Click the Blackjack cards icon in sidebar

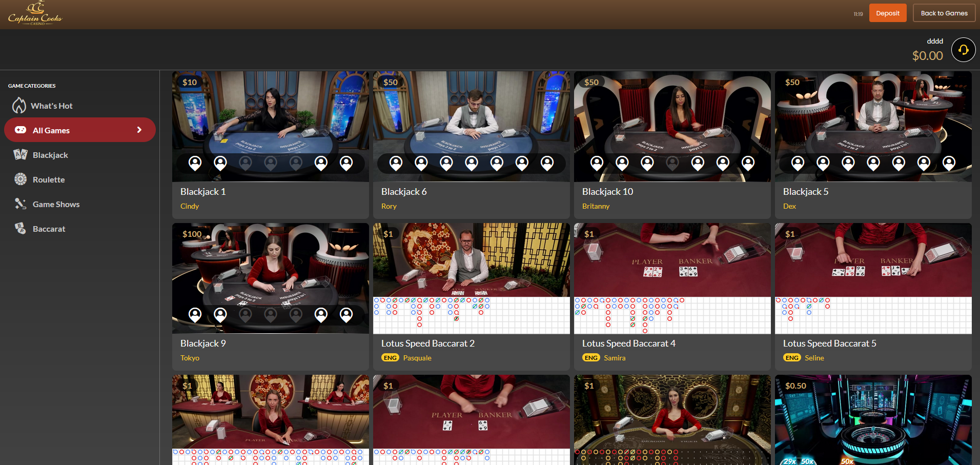pyautogui.click(x=21, y=155)
